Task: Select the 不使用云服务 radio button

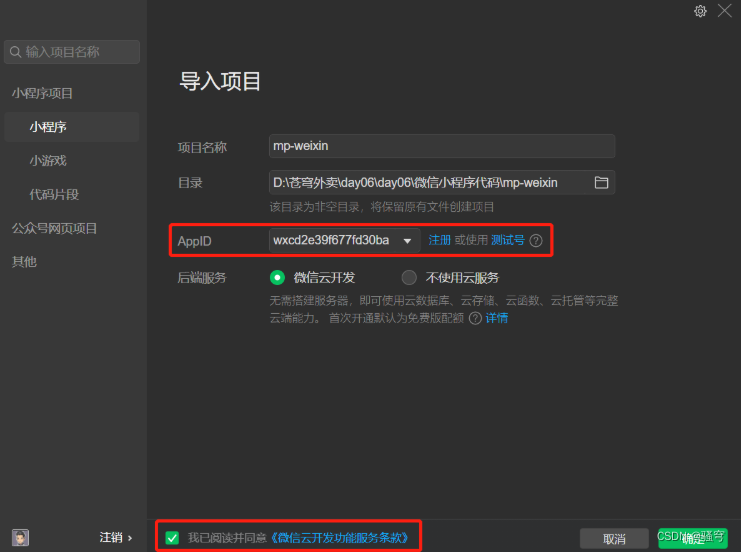Action: (409, 277)
